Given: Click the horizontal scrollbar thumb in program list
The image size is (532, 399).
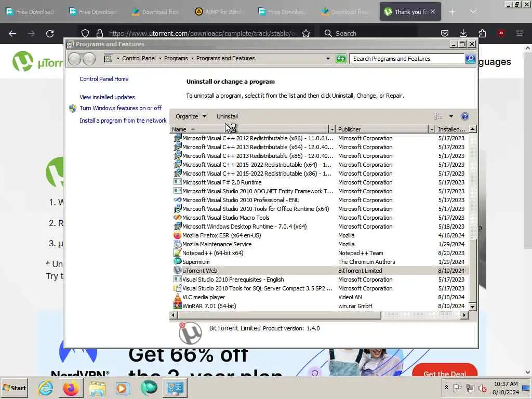Looking at the screenshot, I should 279,315.
